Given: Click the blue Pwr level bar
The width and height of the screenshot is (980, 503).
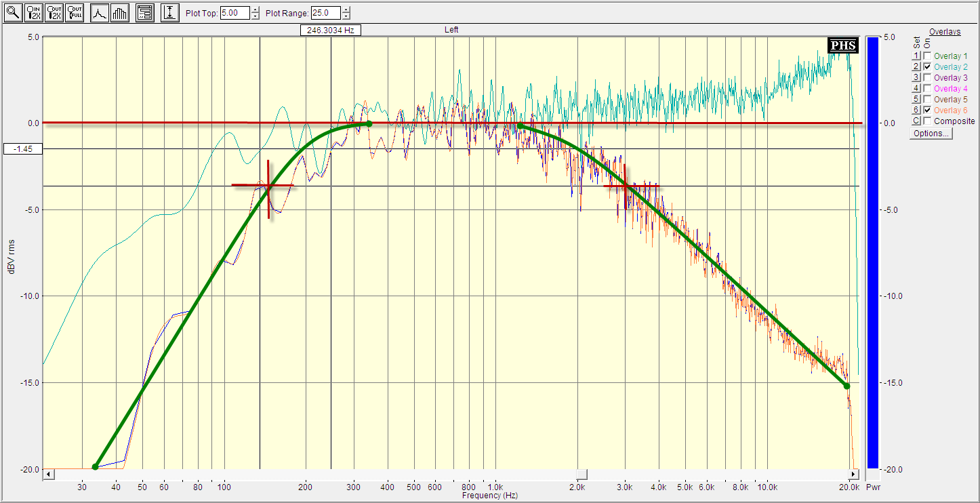Looking at the screenshot, I should (x=873, y=251).
